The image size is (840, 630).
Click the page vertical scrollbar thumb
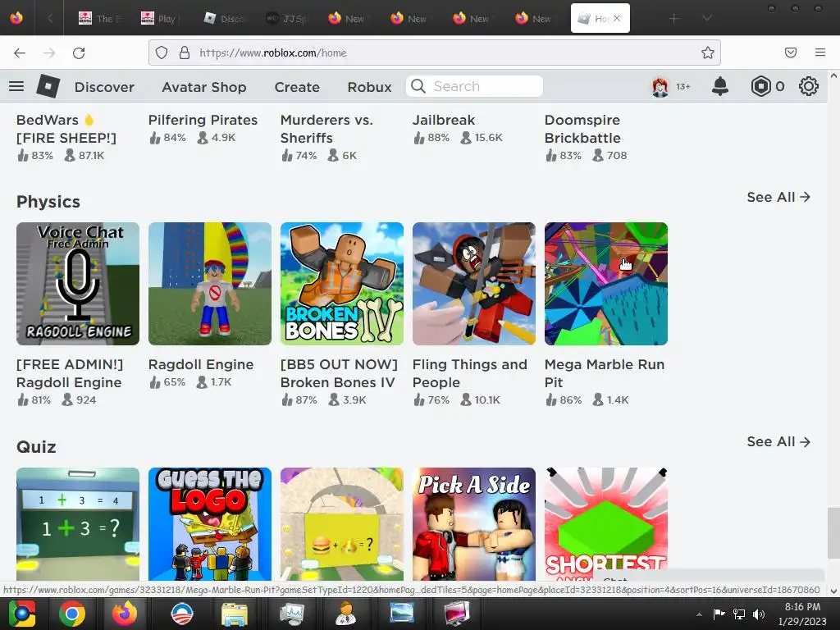pos(833,532)
